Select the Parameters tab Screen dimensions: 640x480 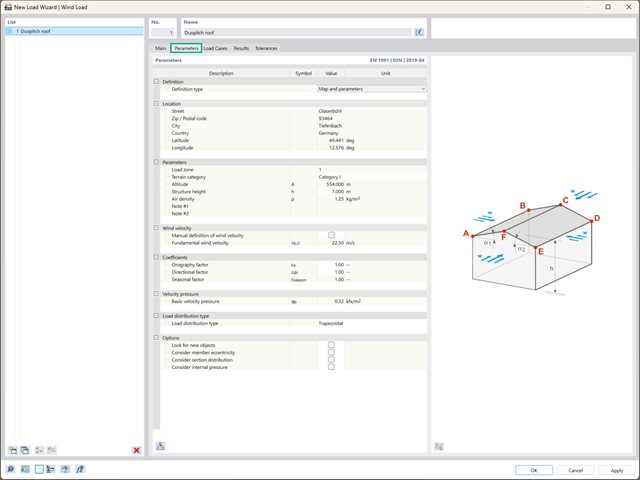(x=186, y=48)
